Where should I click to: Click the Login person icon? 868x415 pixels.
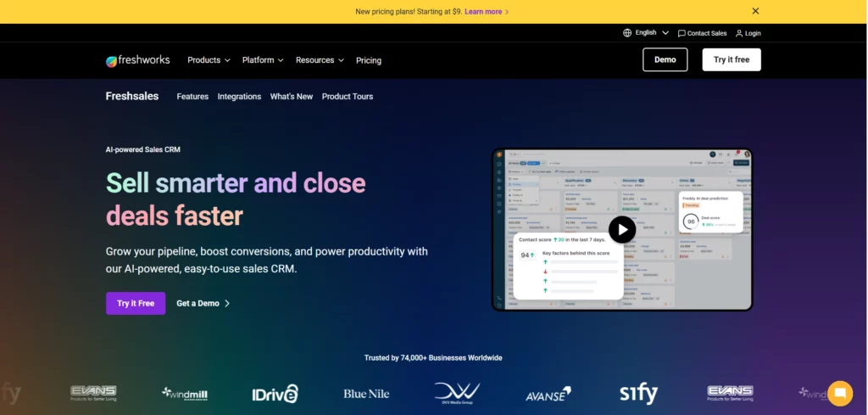point(739,33)
